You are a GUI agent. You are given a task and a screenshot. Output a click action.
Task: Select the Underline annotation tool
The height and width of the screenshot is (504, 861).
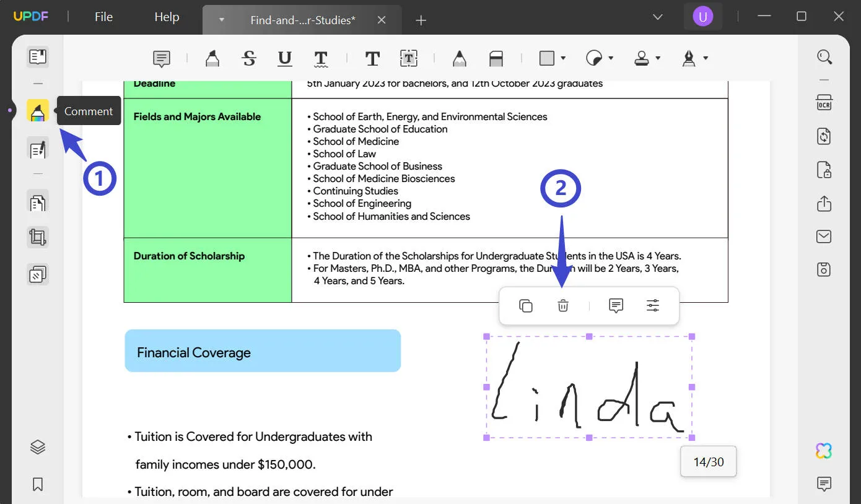pyautogui.click(x=284, y=58)
